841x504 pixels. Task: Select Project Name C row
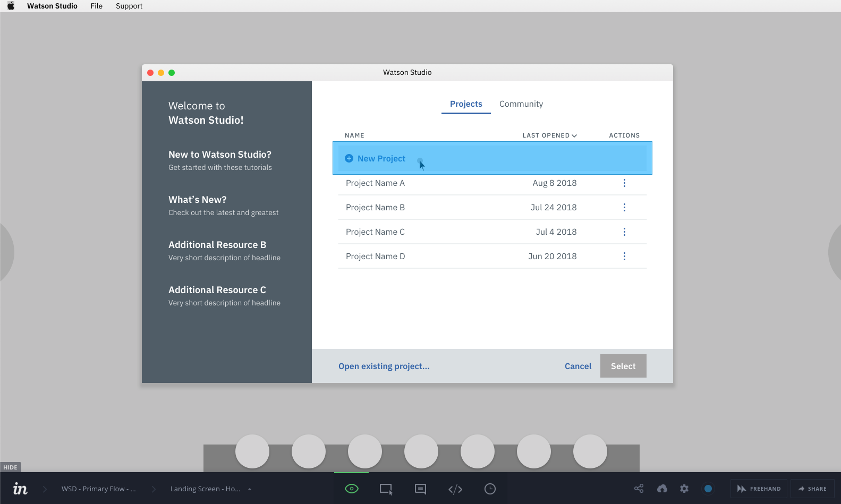tap(492, 232)
